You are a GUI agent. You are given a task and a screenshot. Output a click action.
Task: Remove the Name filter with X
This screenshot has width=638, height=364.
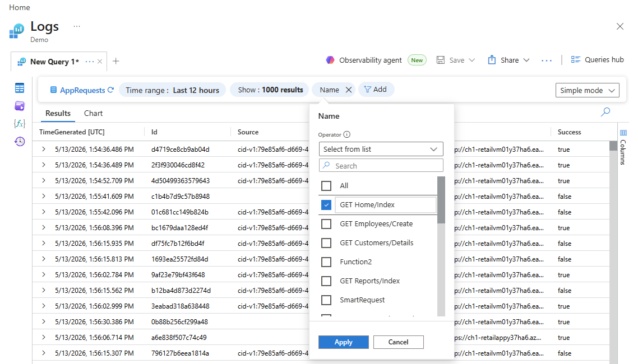[x=349, y=90]
